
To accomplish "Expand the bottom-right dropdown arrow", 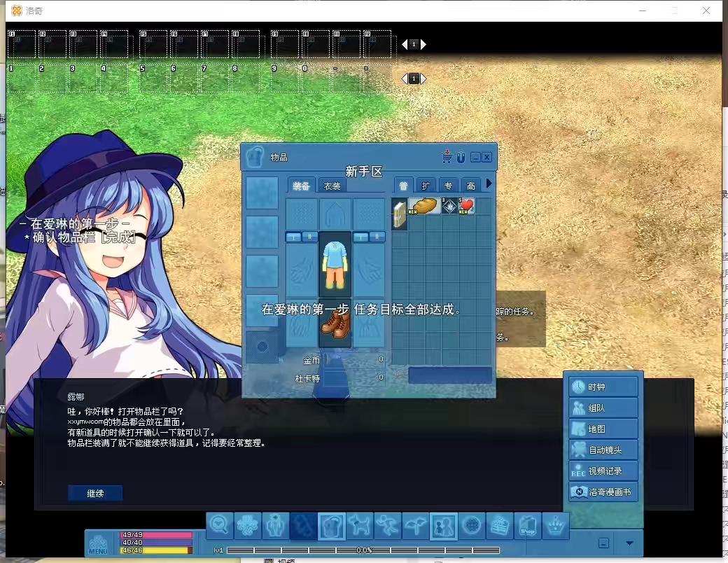I will click(x=629, y=543).
